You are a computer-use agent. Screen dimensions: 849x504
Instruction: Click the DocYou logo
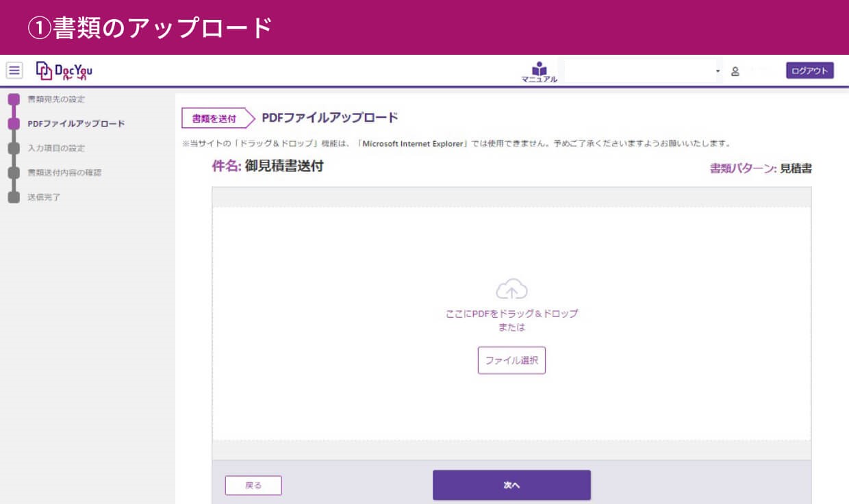[x=65, y=69]
